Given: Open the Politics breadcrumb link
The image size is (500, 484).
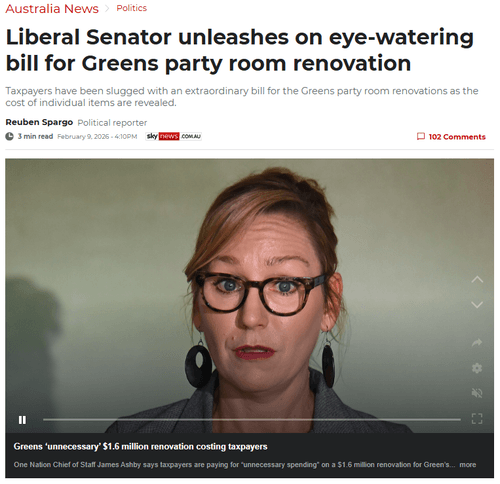Looking at the screenshot, I should point(132,8).
